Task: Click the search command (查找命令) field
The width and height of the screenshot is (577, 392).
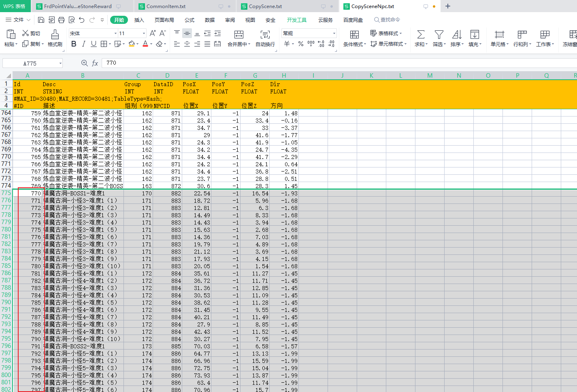Action: (x=388, y=20)
